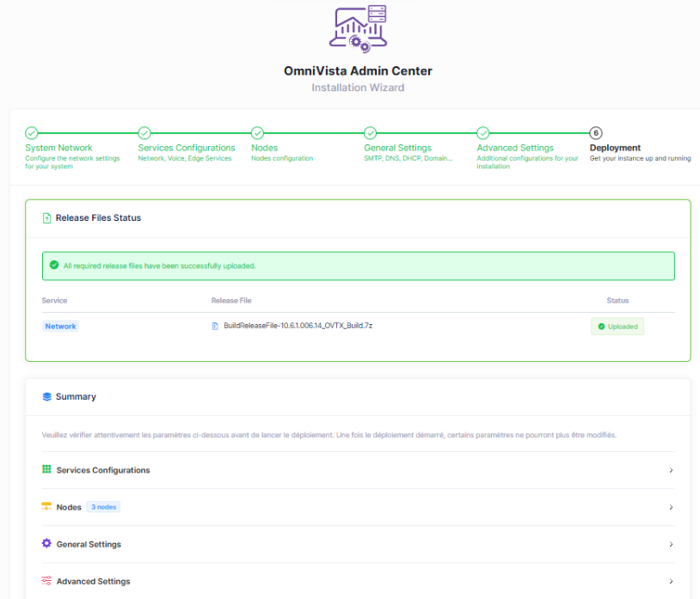700x599 pixels.
Task: Expand the General Settings summary chevron
Action: (x=671, y=544)
